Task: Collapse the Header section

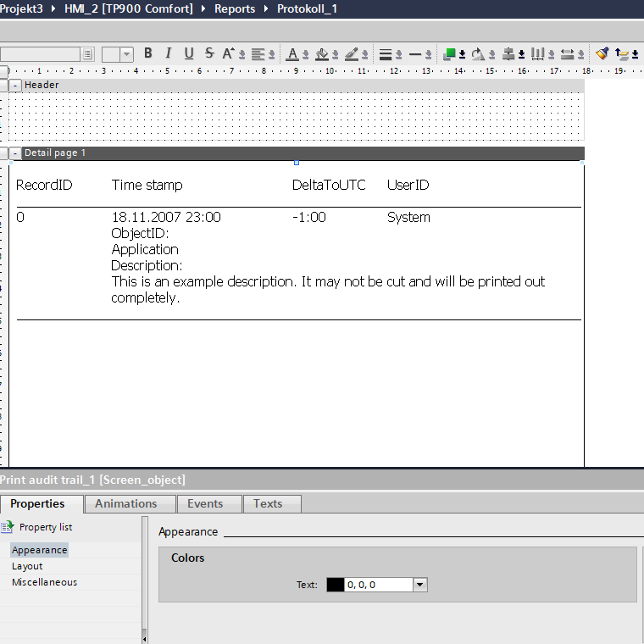Action: (x=15, y=86)
